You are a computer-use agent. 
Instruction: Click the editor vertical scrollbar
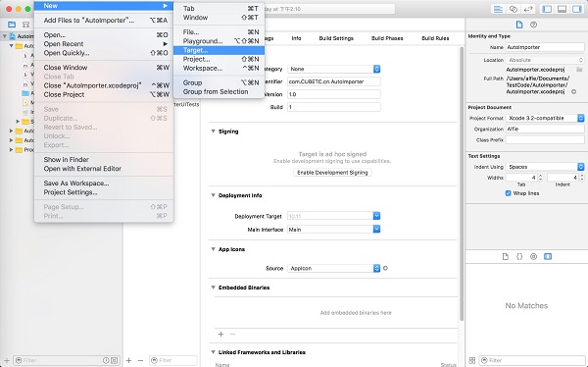click(462, 183)
